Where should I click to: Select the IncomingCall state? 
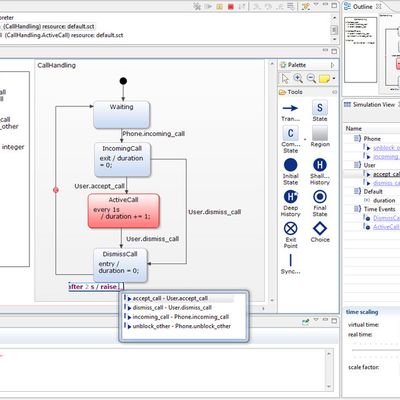[122, 160]
